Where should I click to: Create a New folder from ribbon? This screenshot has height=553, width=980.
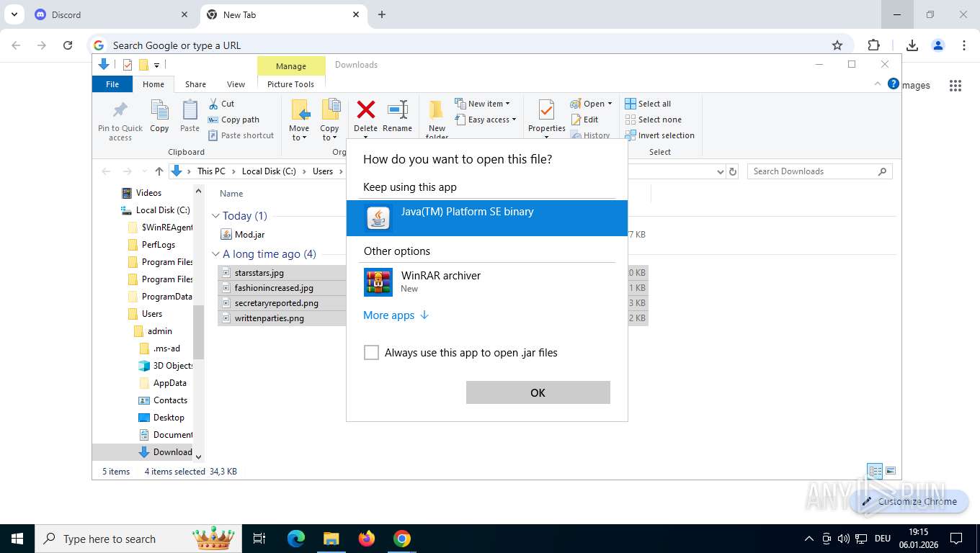[x=437, y=120]
